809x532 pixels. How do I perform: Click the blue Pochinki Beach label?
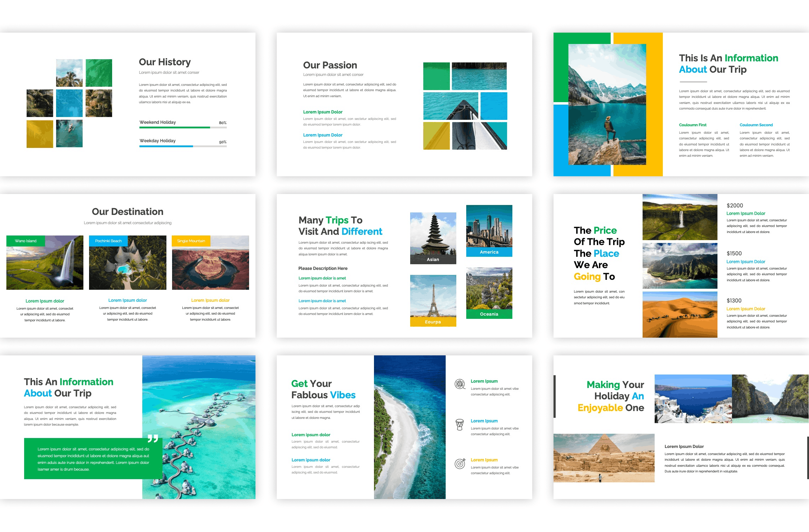click(108, 241)
